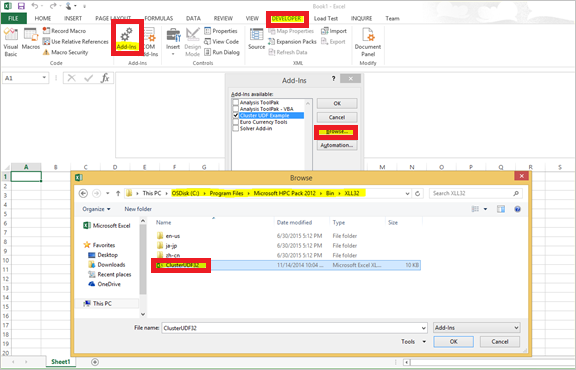Screen dimensions: 576x370
Task: Switch to the HOME tab
Action: click(43, 18)
